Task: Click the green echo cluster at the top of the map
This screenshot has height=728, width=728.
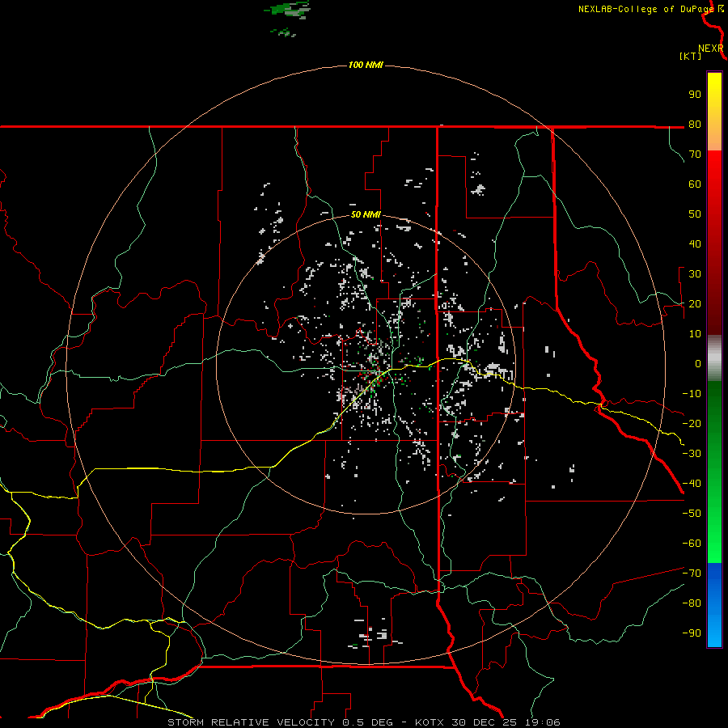Action: click(x=288, y=9)
